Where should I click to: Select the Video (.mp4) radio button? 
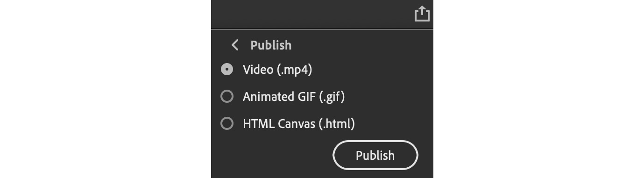pyautogui.click(x=227, y=70)
